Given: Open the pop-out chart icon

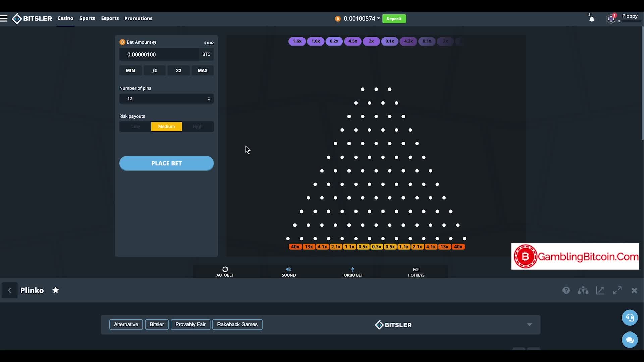Looking at the screenshot, I should (x=600, y=290).
